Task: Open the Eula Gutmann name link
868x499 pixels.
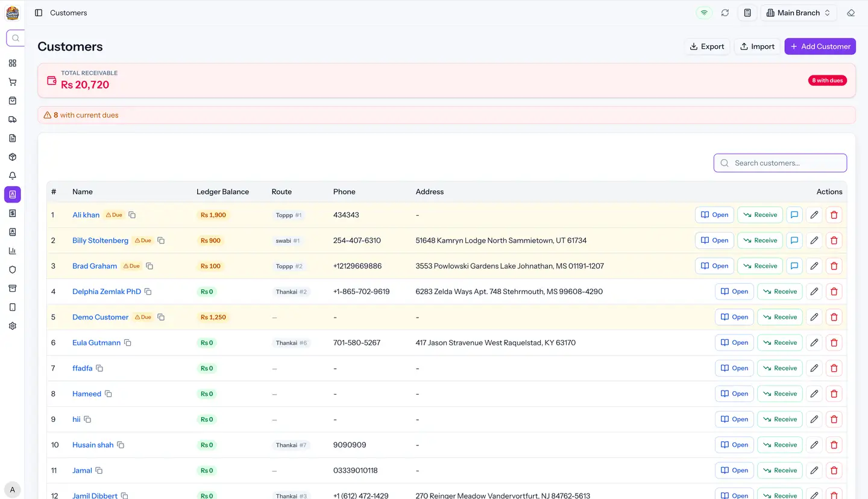Action: tap(96, 343)
